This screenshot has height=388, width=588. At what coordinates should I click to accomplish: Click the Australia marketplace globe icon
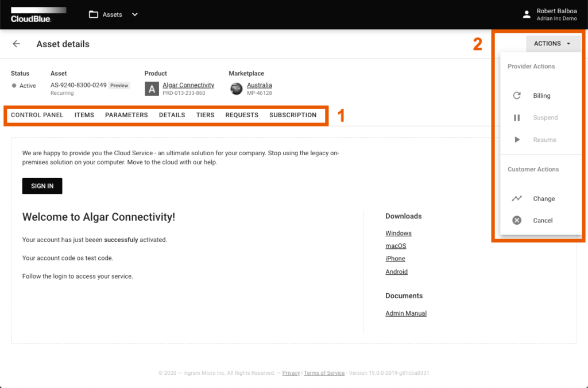click(236, 89)
